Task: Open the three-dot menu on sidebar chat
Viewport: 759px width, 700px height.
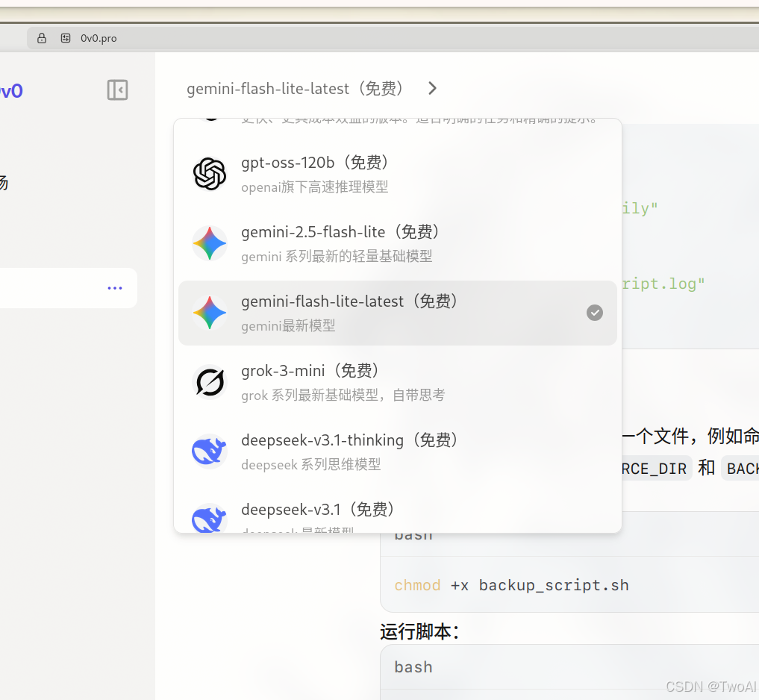Action: (115, 288)
